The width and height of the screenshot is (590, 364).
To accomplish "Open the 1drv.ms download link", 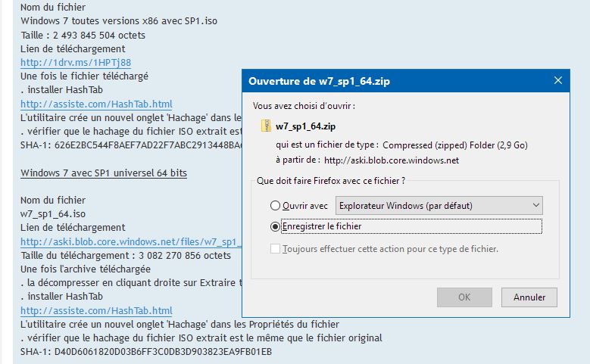I will [76, 62].
